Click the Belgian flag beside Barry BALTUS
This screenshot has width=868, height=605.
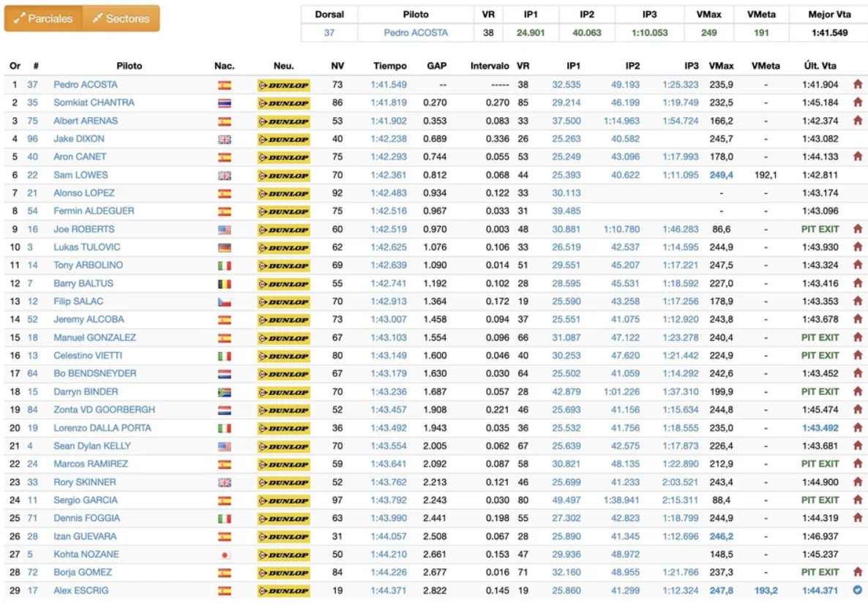(x=225, y=284)
